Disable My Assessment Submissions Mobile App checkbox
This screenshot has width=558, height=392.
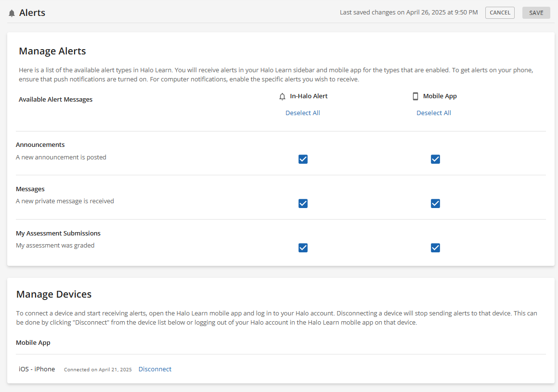tap(435, 248)
